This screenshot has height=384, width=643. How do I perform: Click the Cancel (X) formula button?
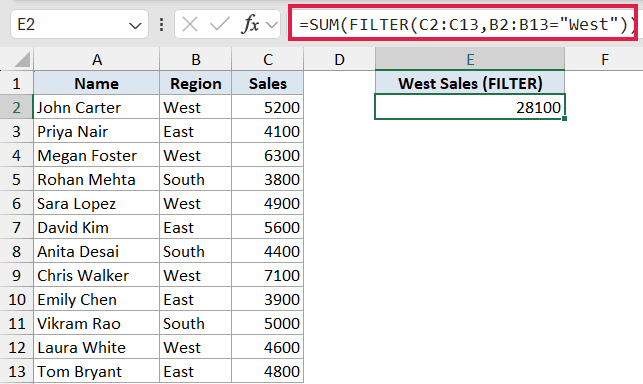click(189, 25)
